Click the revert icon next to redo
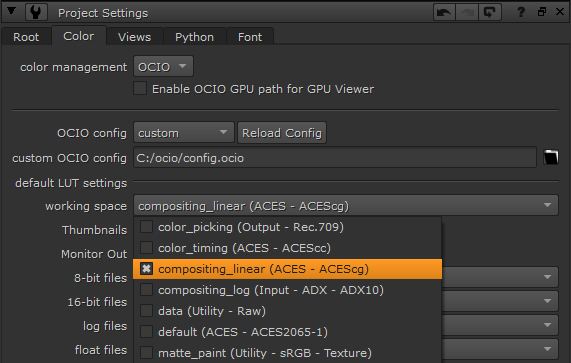The height and width of the screenshot is (363, 571). coord(490,13)
